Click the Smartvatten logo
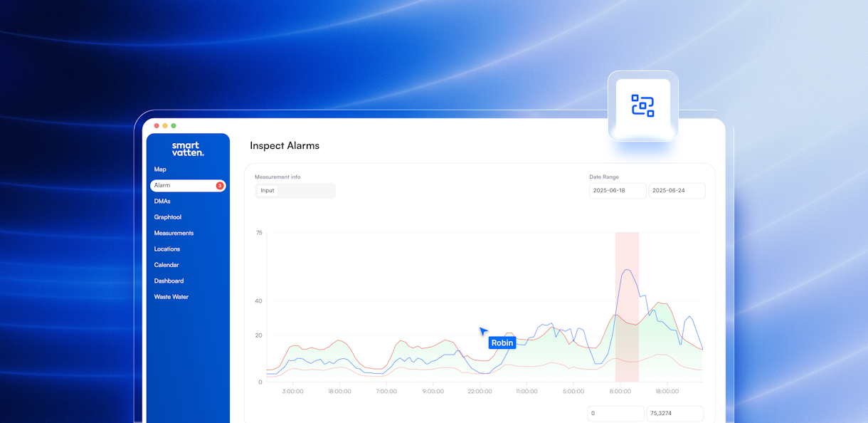 [188, 149]
